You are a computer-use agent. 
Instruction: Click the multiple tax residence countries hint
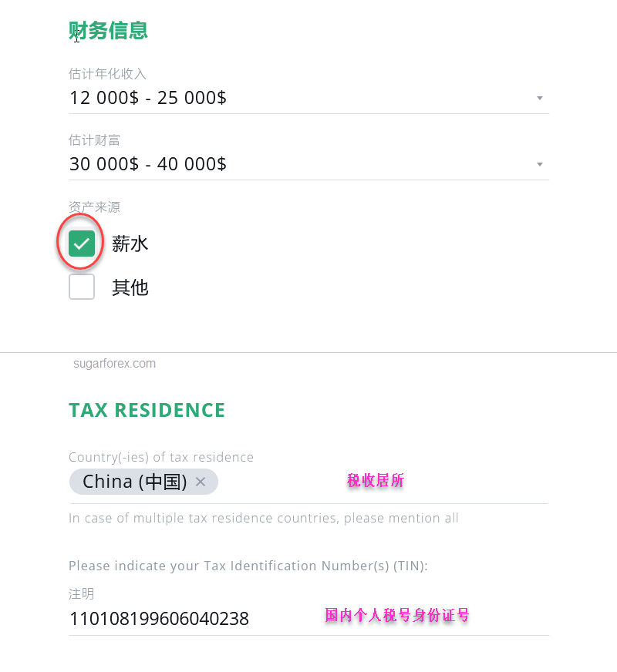pos(264,518)
